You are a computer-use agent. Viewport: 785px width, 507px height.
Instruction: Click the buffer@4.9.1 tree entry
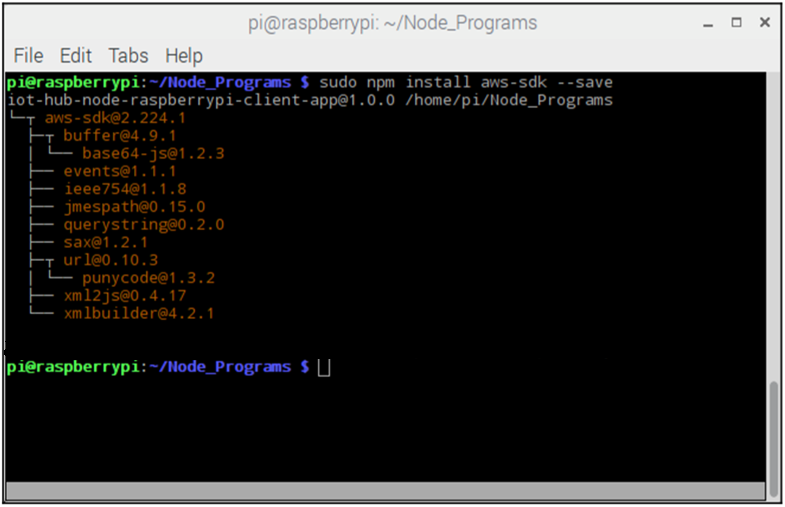[120, 136]
